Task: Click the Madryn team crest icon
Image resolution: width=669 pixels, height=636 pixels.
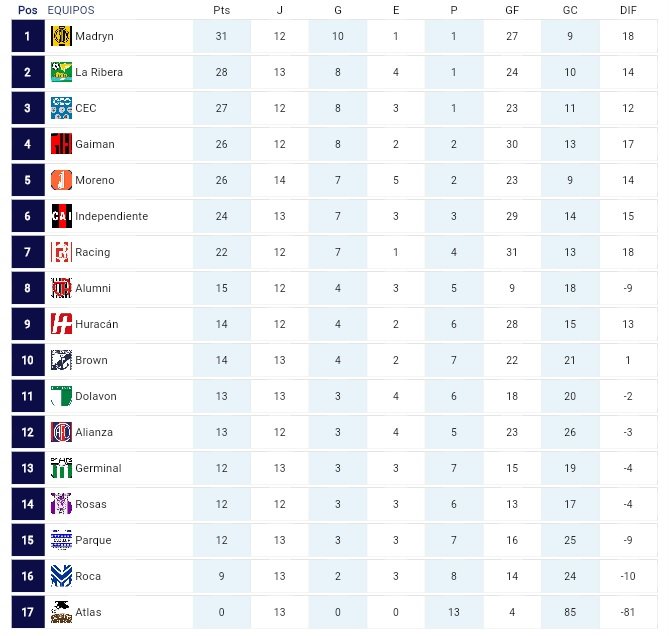Action: tap(61, 36)
